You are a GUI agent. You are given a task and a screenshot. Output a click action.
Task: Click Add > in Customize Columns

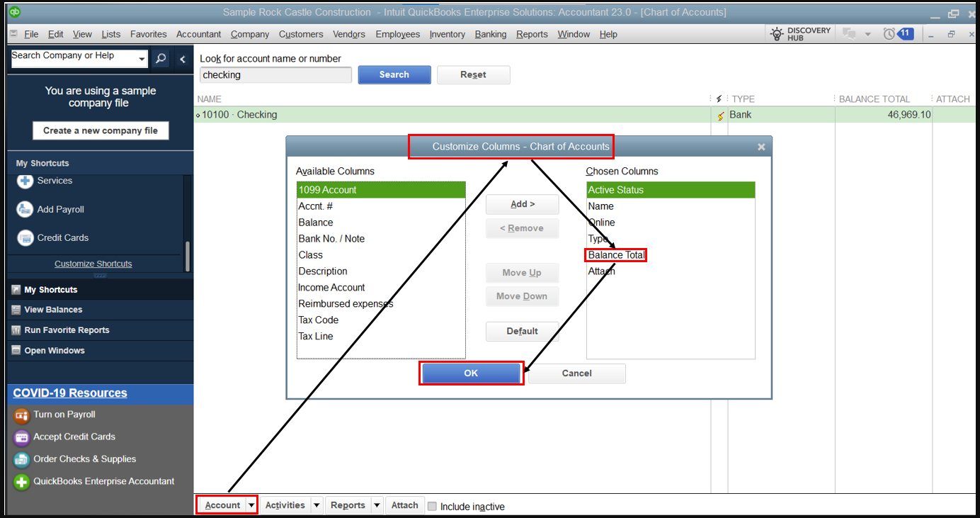pos(523,204)
